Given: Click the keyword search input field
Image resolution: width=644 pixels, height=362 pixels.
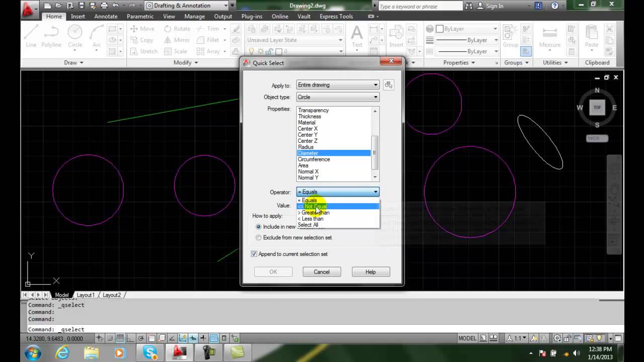Looking at the screenshot, I should point(420,6).
